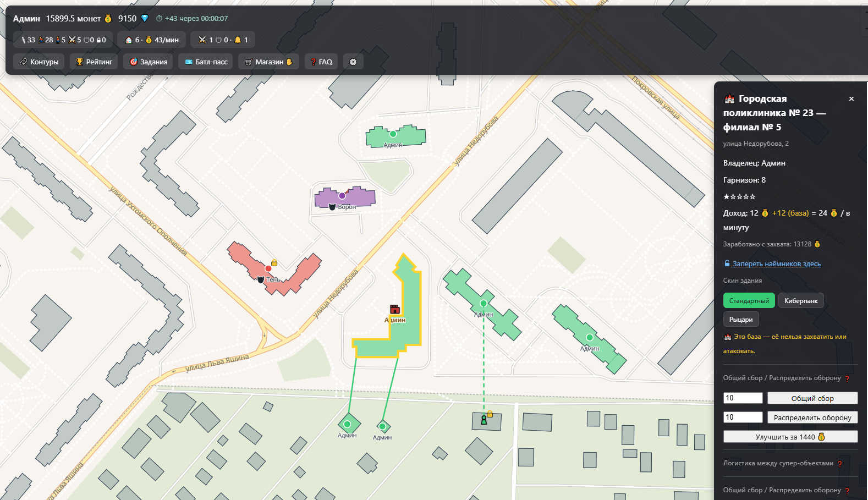Click the Улучшить за 1440 upgrade button

click(x=790, y=437)
